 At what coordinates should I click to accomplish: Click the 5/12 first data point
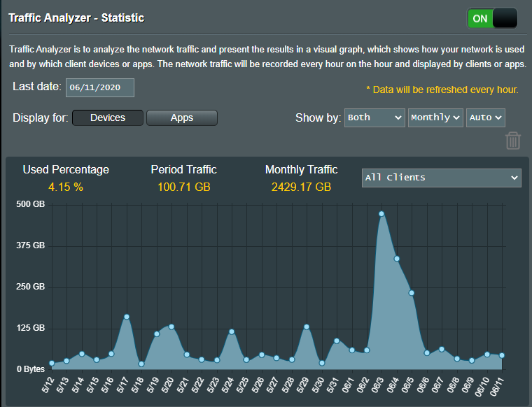click(x=52, y=364)
